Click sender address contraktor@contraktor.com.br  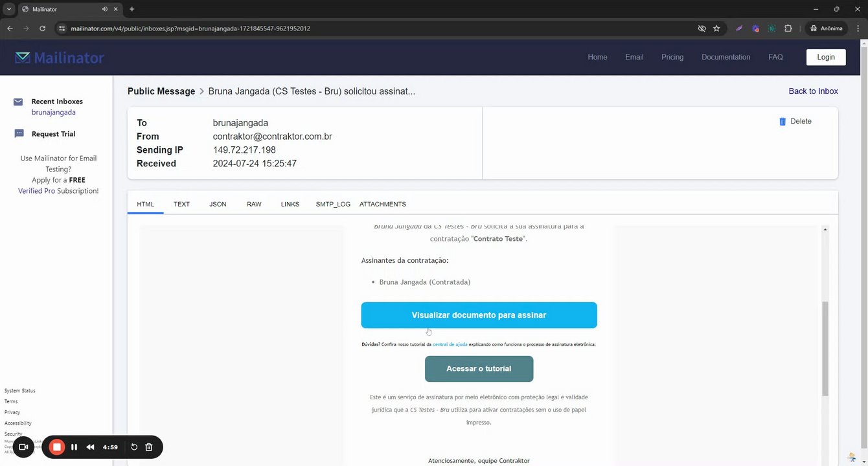[x=272, y=137]
